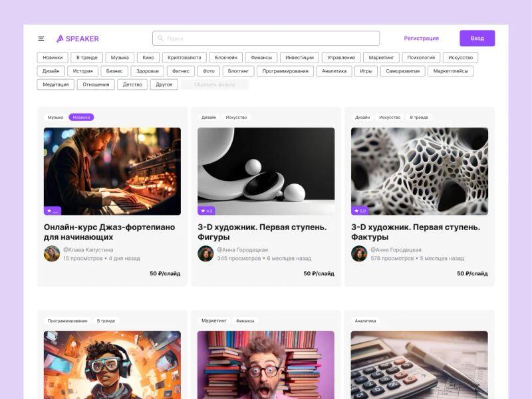Open author avatar on the Фигуры course card
Screen dimensions: 532x399
point(205,253)
